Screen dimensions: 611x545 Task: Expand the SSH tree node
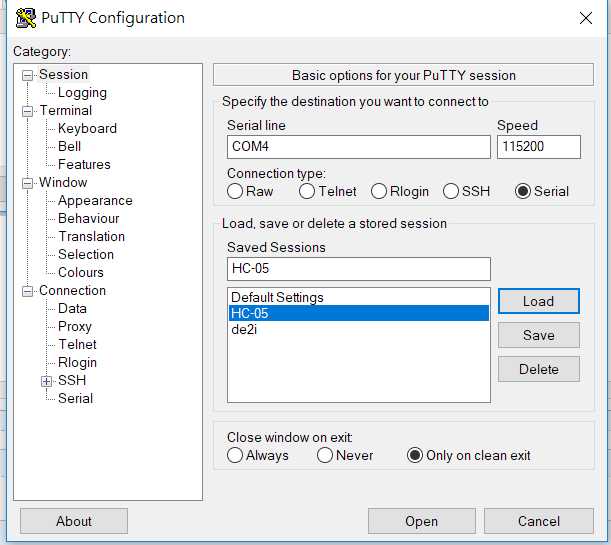pyautogui.click(x=46, y=381)
